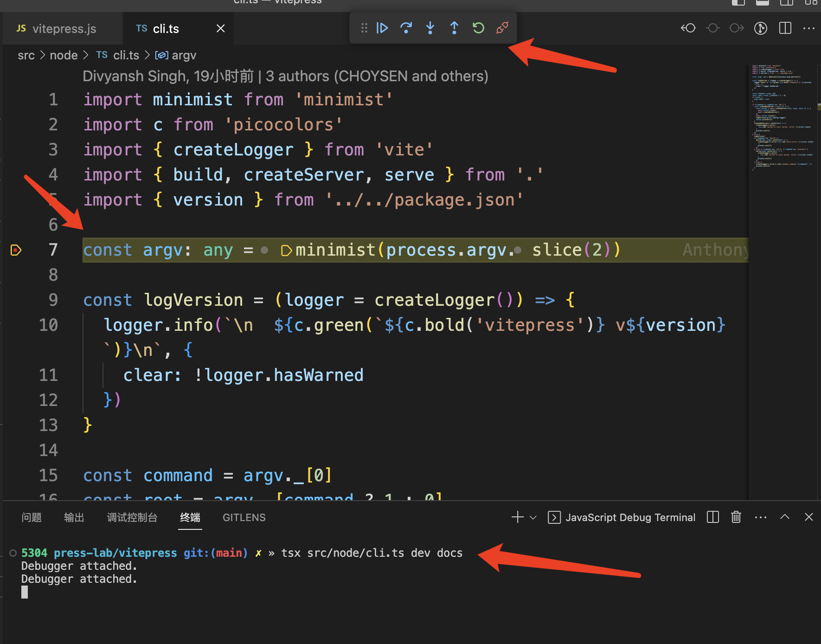Open the new terminal profile dropdown arrow
The height and width of the screenshot is (644, 821).
tap(533, 517)
